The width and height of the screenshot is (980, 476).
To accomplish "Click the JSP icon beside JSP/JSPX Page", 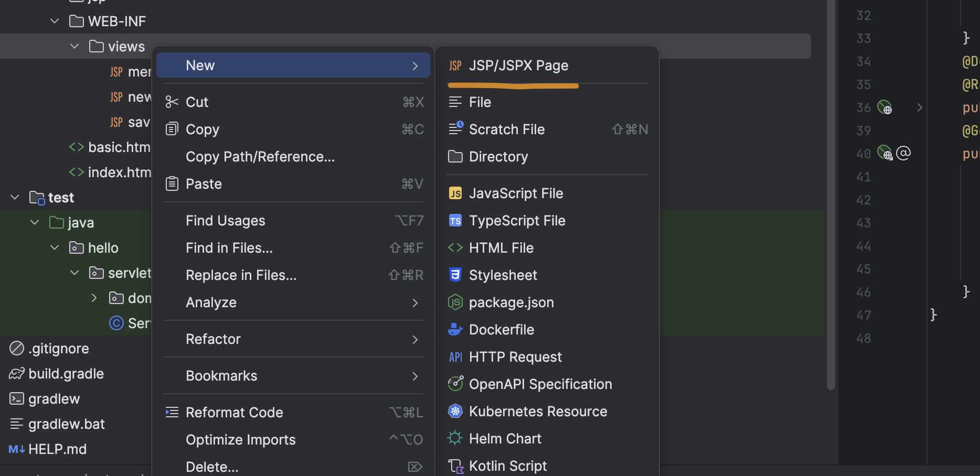I will [x=455, y=66].
